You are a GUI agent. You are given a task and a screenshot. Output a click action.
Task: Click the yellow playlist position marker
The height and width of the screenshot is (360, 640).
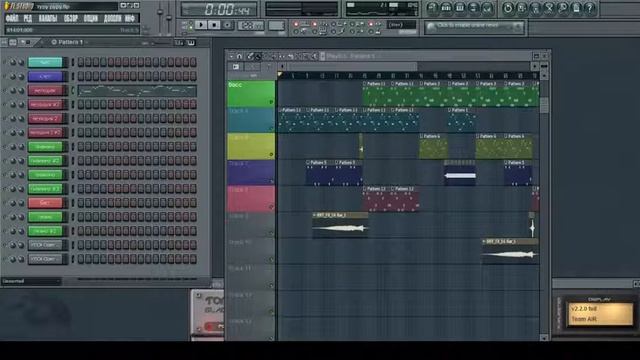tap(280, 74)
